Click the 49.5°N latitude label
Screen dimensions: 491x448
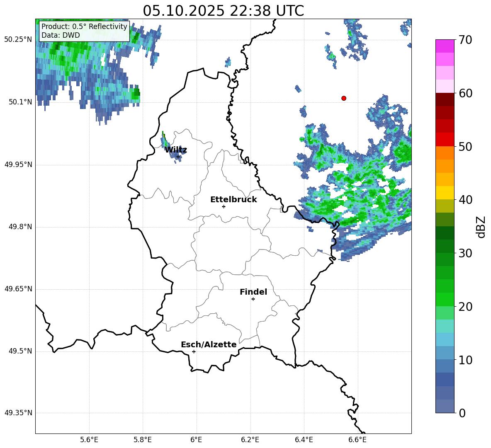[x=20, y=351]
